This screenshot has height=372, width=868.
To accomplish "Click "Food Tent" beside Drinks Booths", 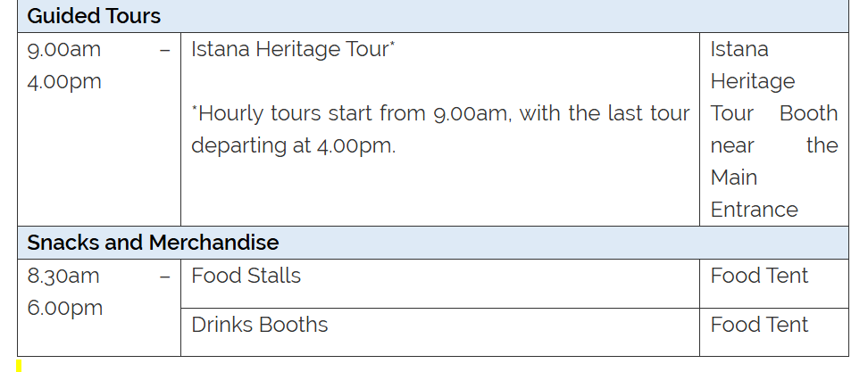I will tap(759, 325).
